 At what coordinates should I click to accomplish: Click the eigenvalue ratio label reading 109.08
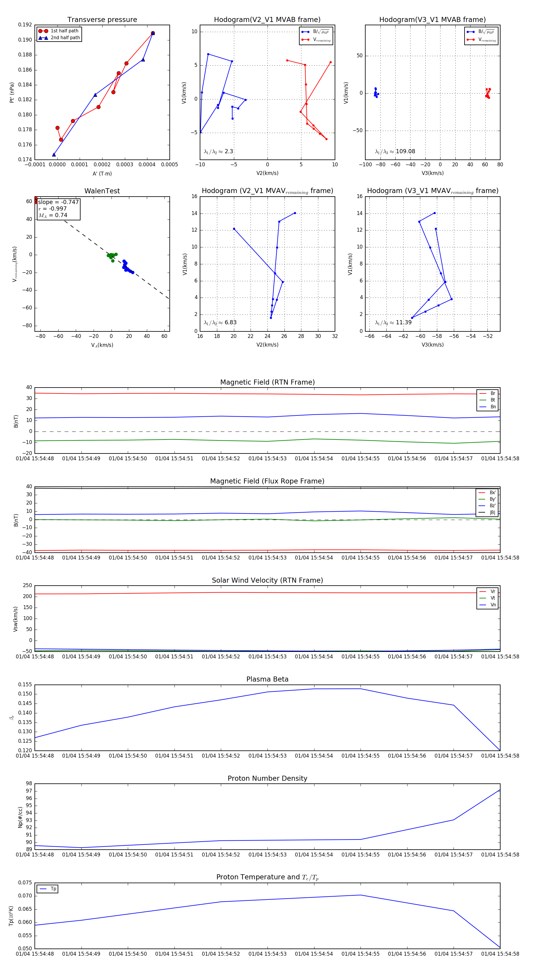click(x=395, y=151)
